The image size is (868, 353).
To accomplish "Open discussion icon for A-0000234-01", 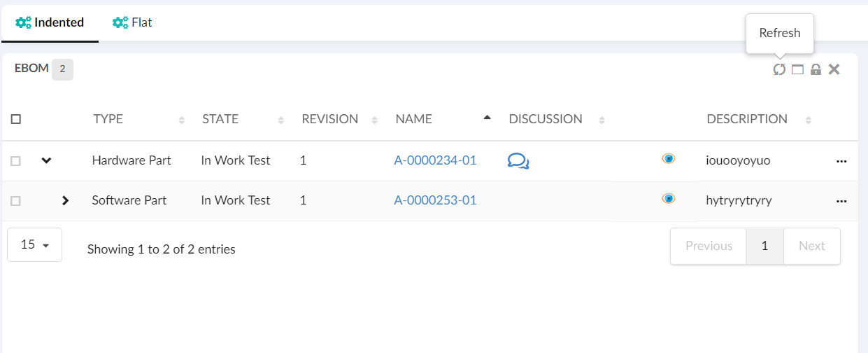I will [x=518, y=161].
